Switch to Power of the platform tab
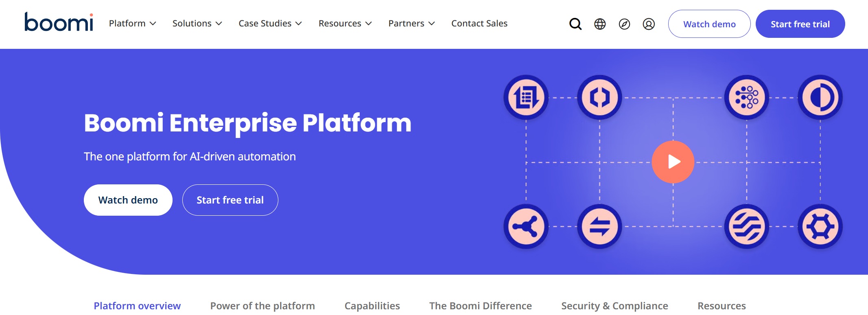Image resolution: width=868 pixels, height=315 pixels. (x=262, y=306)
